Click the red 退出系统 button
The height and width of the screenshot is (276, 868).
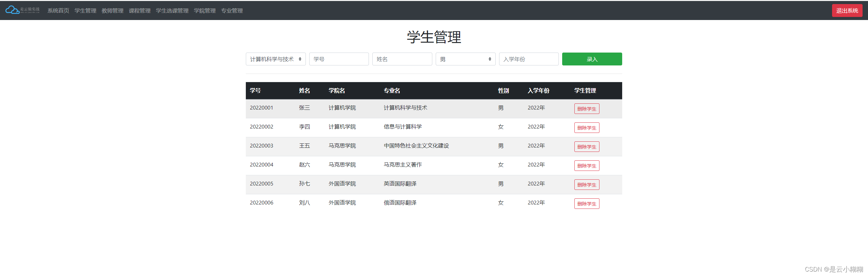point(847,11)
